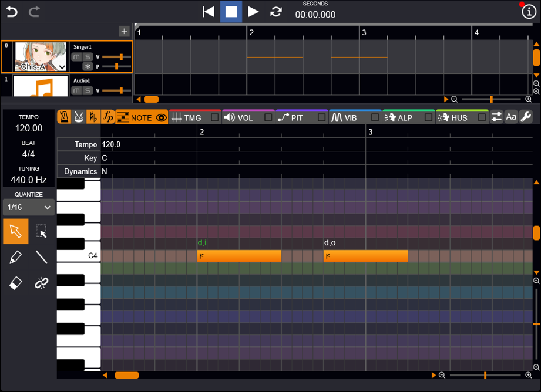Click the Singer1 volume slider
This screenshot has height=392, width=541.
point(116,57)
